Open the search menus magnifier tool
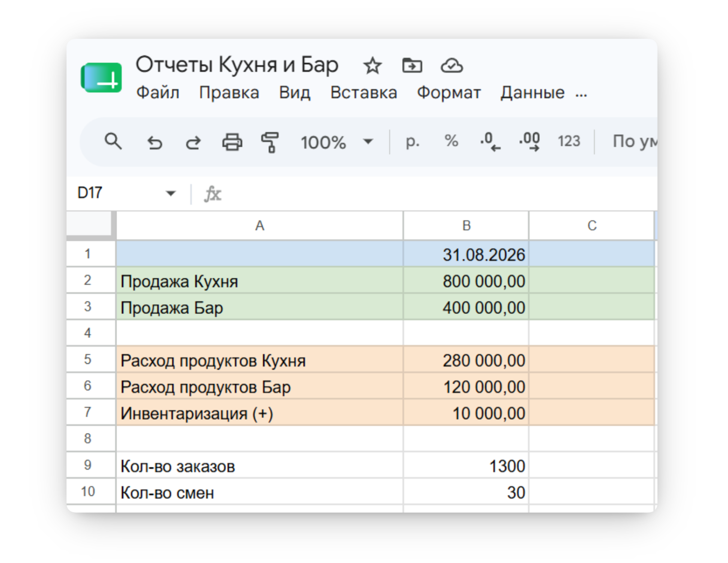The width and height of the screenshot is (728, 563). [x=113, y=142]
